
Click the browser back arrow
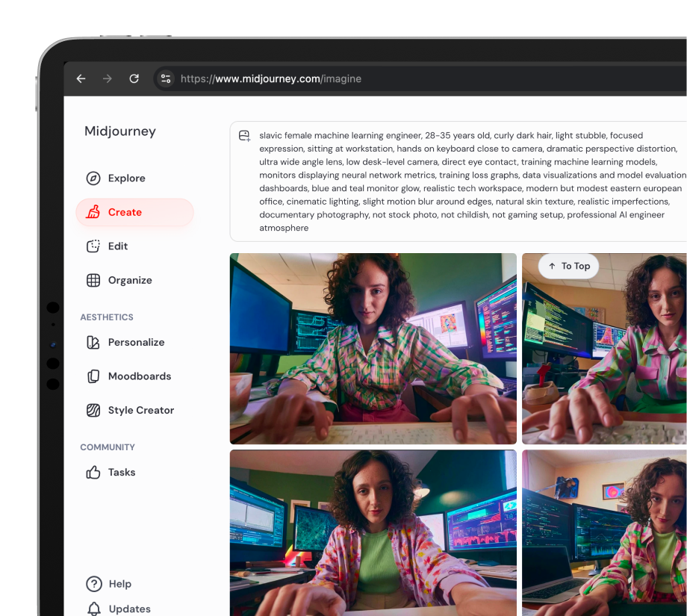[81, 79]
